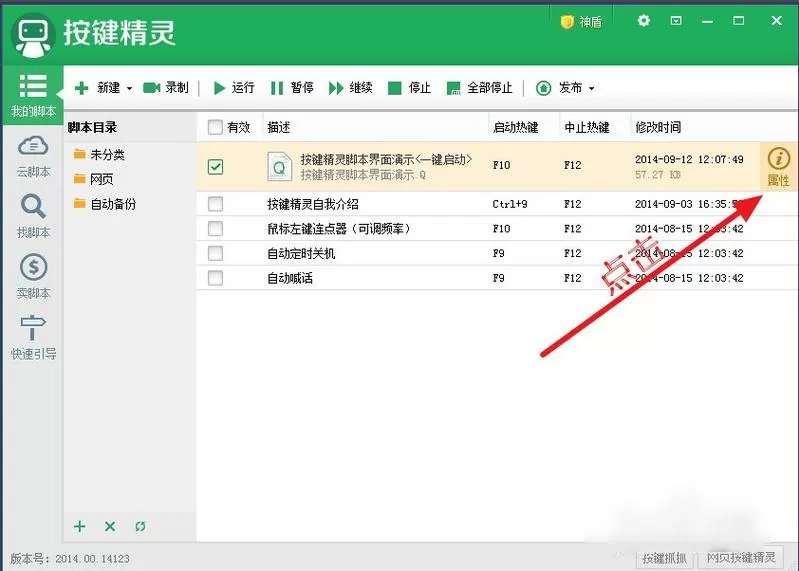
Task: Click the 脚本目录 panel header
Action: click(x=92, y=127)
